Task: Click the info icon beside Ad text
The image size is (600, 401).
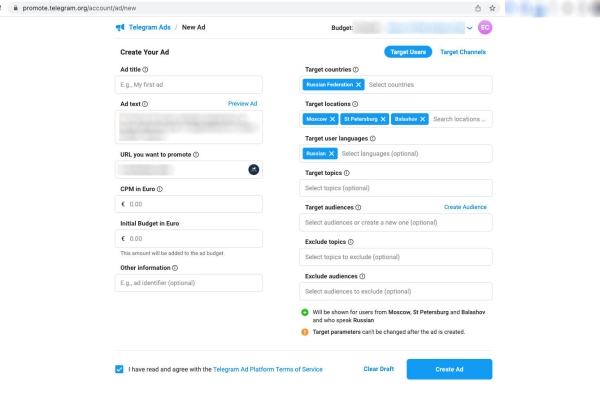Action: (145, 104)
